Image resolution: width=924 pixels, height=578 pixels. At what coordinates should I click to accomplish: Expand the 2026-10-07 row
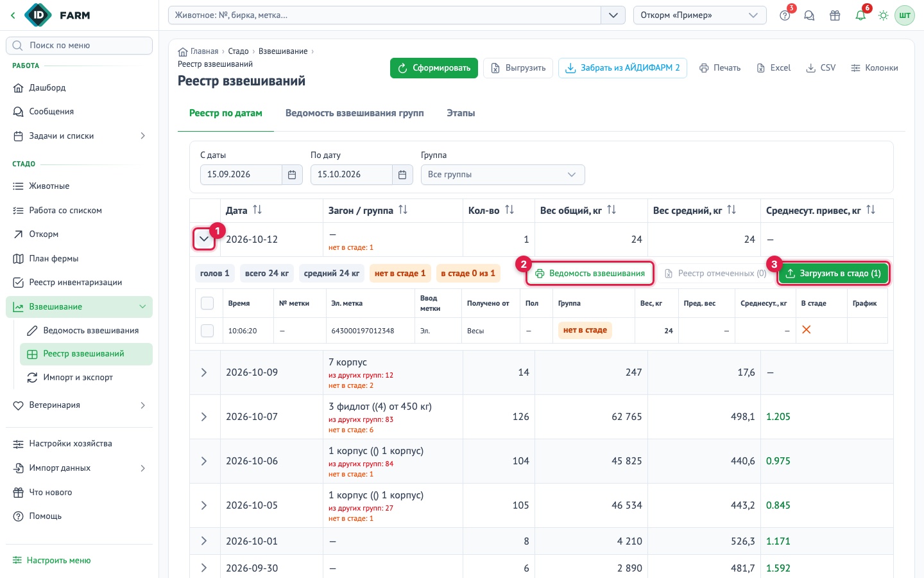[x=204, y=417]
